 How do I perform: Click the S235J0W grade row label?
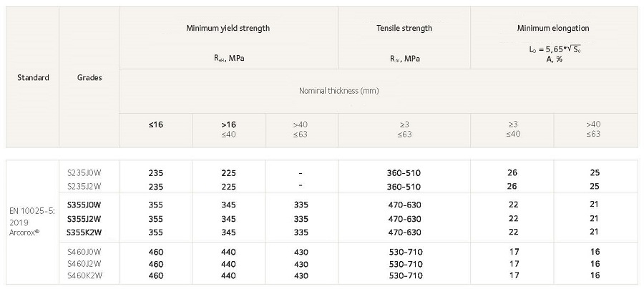(x=84, y=173)
